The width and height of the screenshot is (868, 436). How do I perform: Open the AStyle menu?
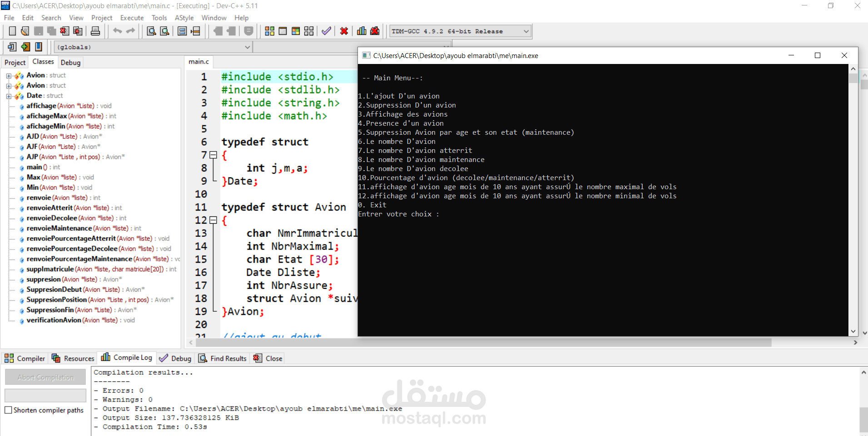pyautogui.click(x=184, y=18)
